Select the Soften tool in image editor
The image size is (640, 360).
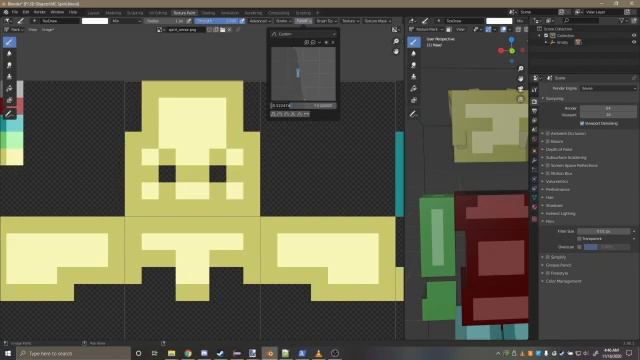tap(9, 53)
